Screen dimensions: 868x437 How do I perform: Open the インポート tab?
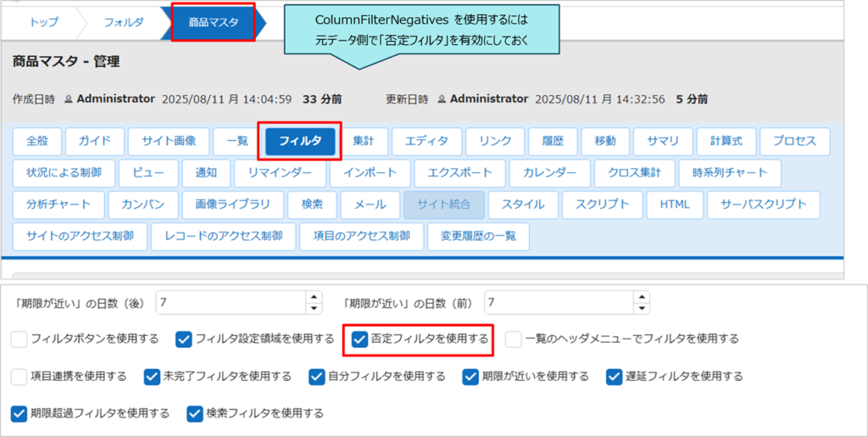[x=370, y=173]
